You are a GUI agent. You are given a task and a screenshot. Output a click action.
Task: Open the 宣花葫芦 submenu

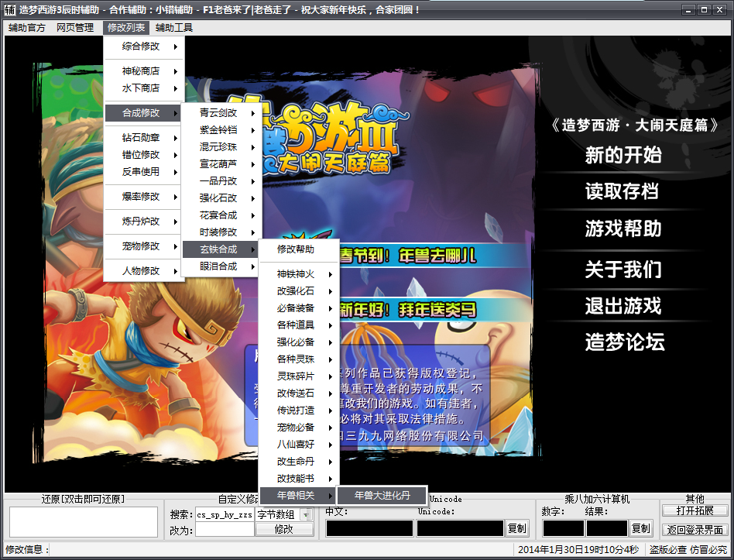pyautogui.click(x=221, y=164)
